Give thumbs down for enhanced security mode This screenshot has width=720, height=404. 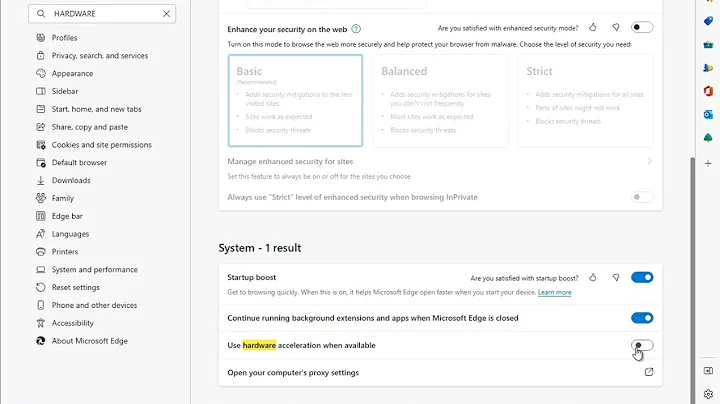(x=616, y=28)
